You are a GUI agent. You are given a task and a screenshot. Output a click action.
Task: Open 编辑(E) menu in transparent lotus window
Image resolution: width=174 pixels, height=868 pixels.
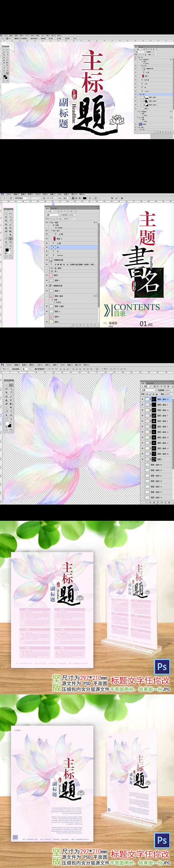17,365
